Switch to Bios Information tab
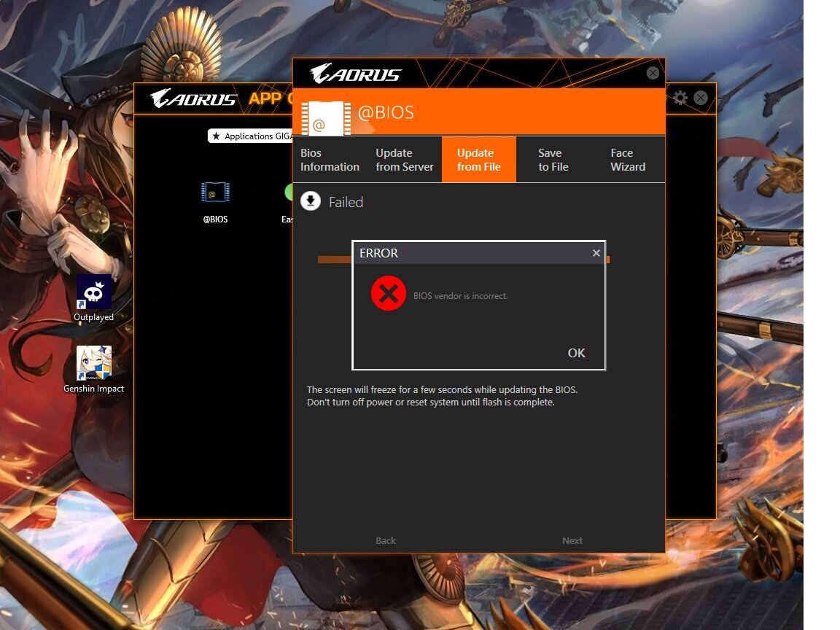 pyautogui.click(x=330, y=160)
